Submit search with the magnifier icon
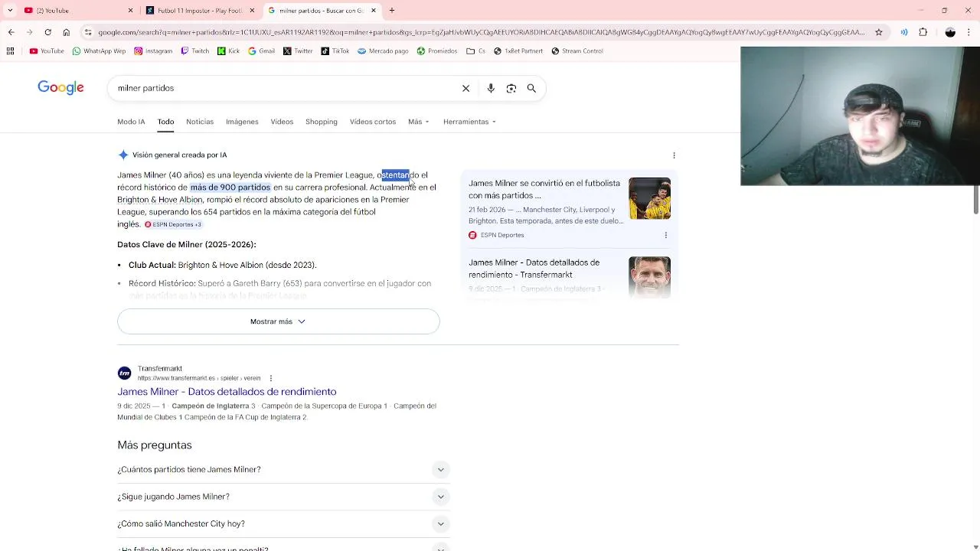 point(531,88)
